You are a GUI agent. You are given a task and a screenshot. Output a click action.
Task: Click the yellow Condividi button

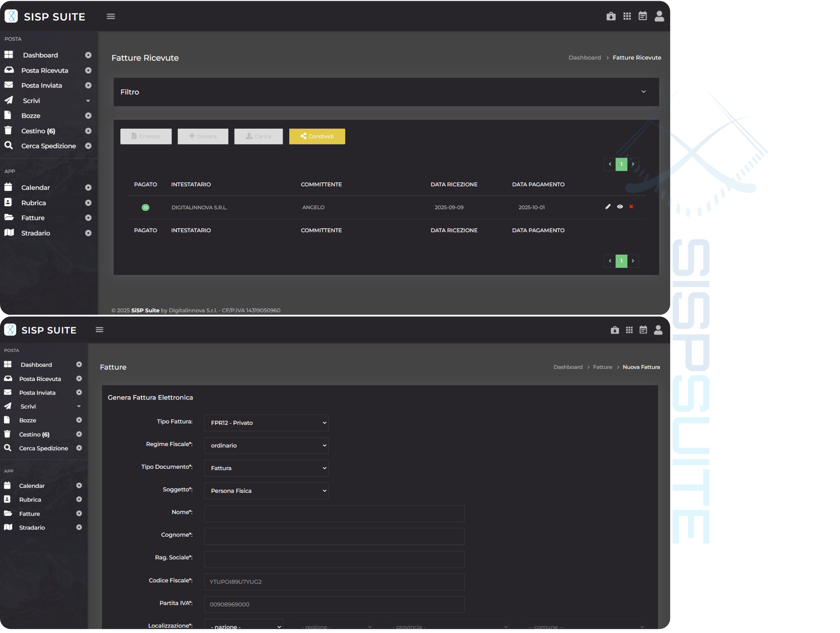[x=317, y=136]
